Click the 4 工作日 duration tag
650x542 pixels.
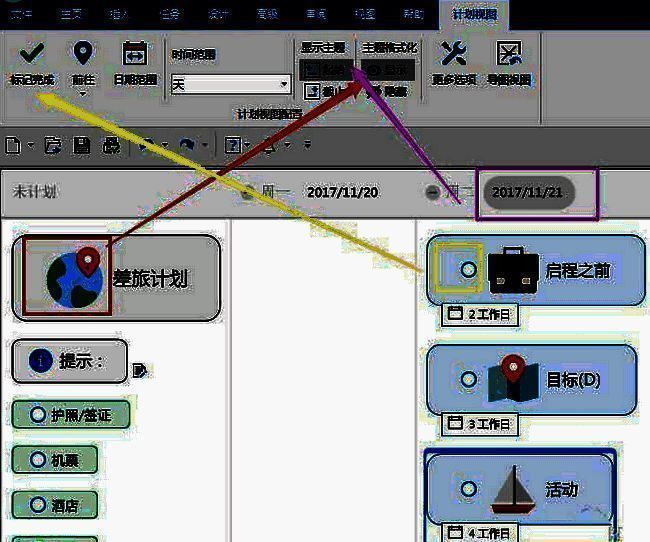click(479, 532)
